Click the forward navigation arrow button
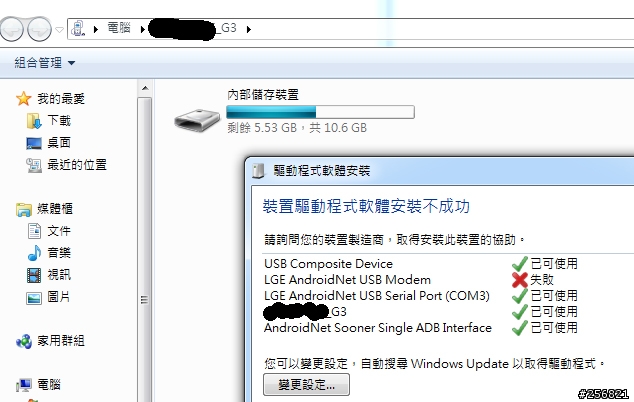 (39, 29)
